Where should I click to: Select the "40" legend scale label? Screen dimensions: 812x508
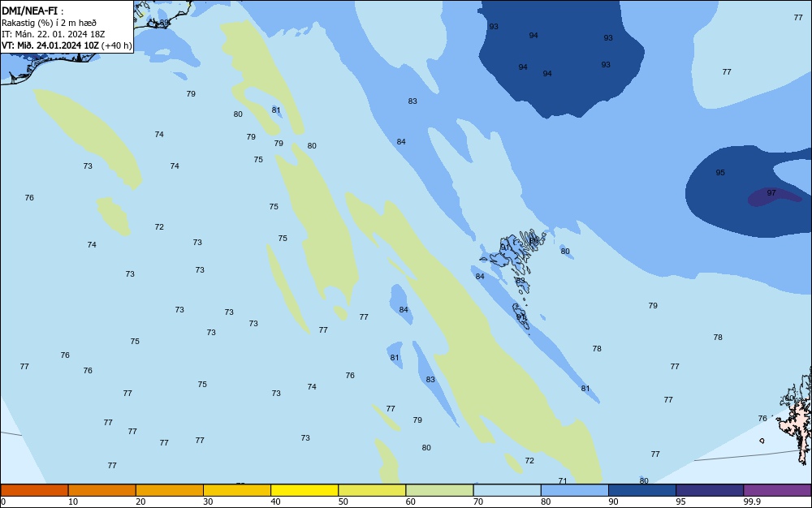tap(275, 502)
